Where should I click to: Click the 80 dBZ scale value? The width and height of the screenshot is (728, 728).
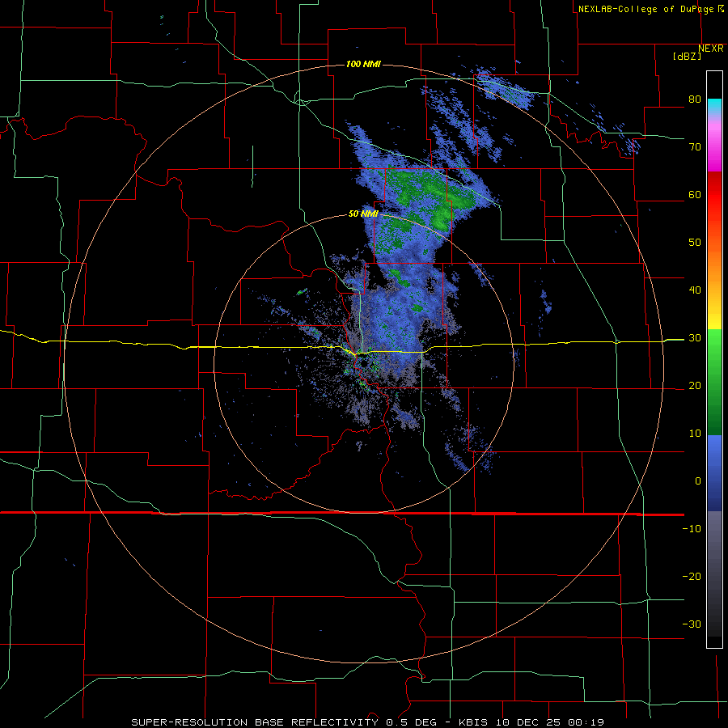(695, 99)
